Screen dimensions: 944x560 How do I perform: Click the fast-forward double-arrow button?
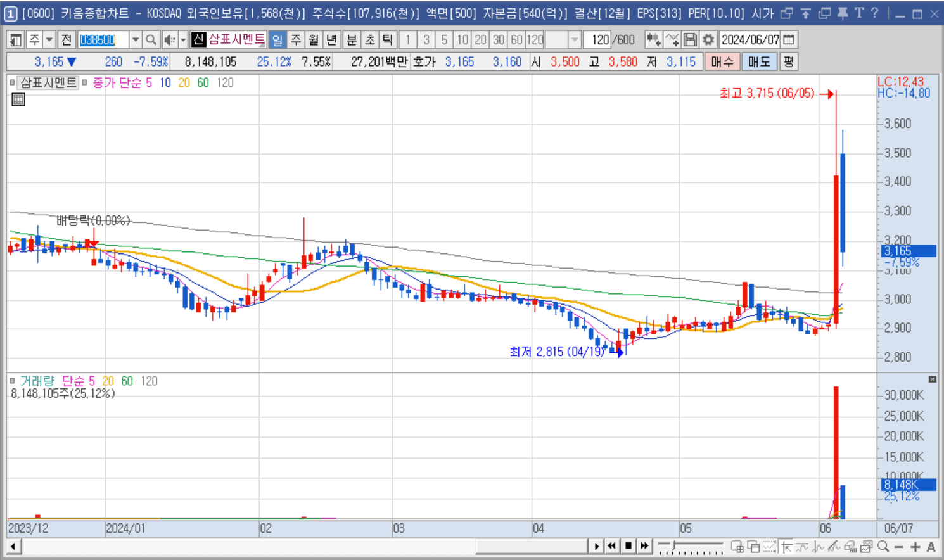(x=644, y=546)
